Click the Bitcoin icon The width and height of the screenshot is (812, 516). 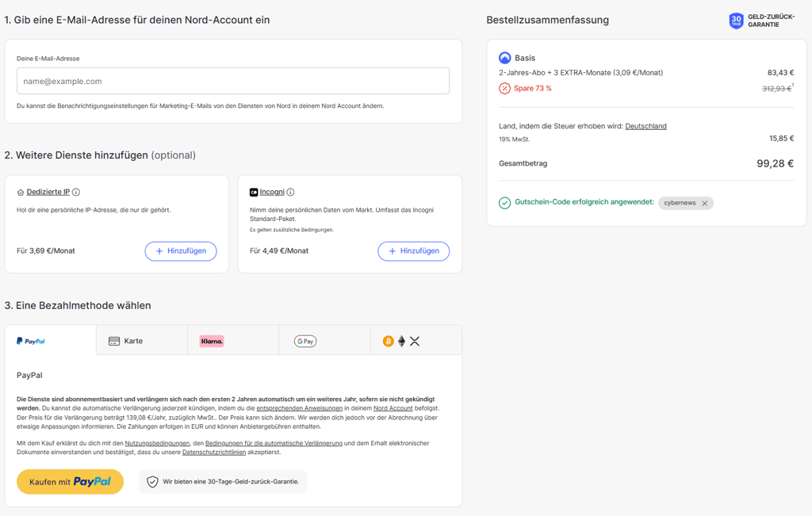point(388,341)
